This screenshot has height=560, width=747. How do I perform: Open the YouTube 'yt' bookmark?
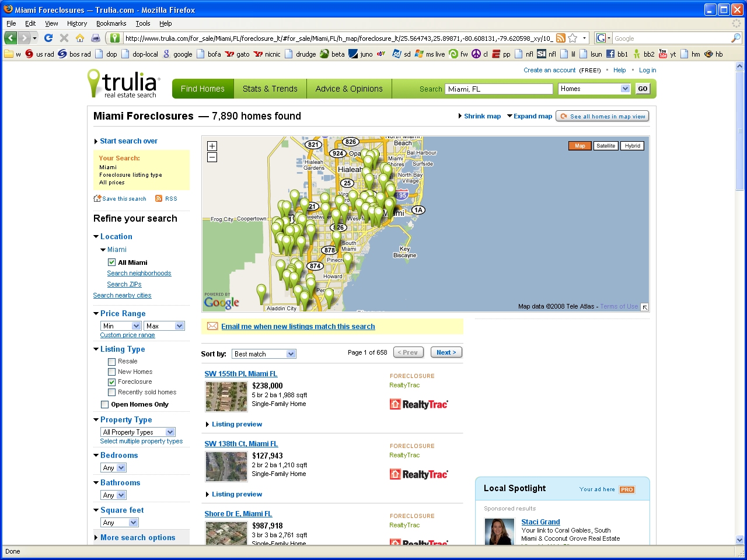click(667, 54)
